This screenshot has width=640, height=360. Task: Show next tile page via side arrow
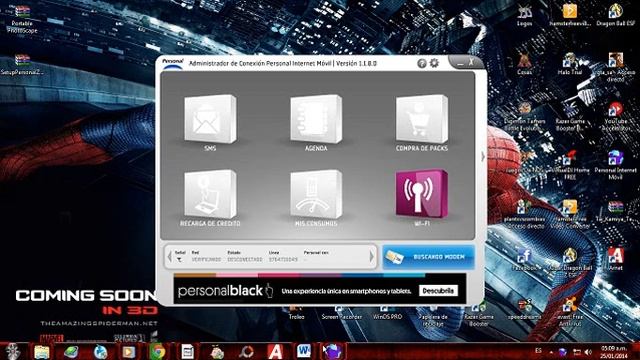(483, 156)
